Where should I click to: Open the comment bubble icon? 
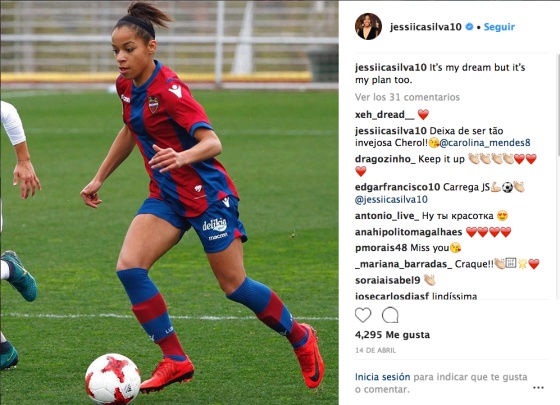(x=390, y=315)
